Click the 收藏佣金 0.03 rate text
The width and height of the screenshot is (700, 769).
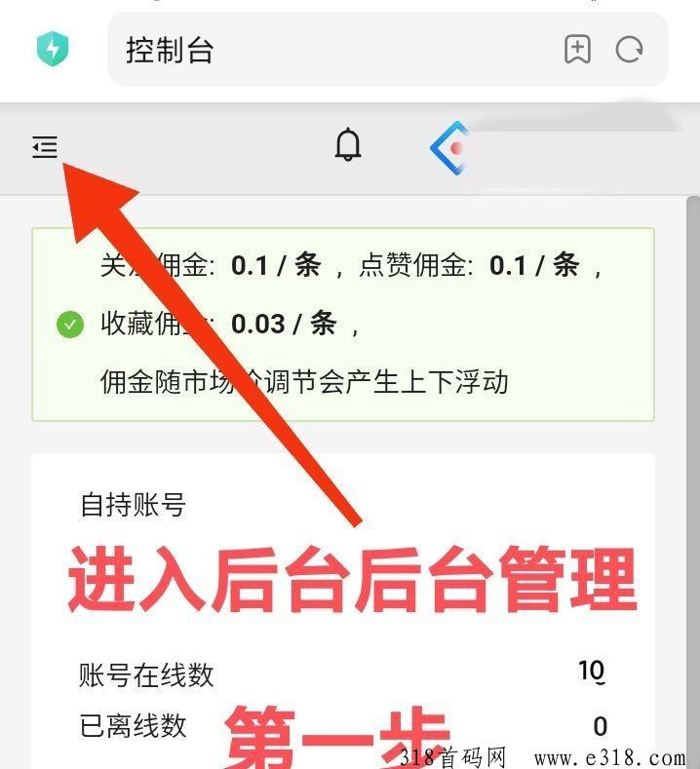coord(230,325)
